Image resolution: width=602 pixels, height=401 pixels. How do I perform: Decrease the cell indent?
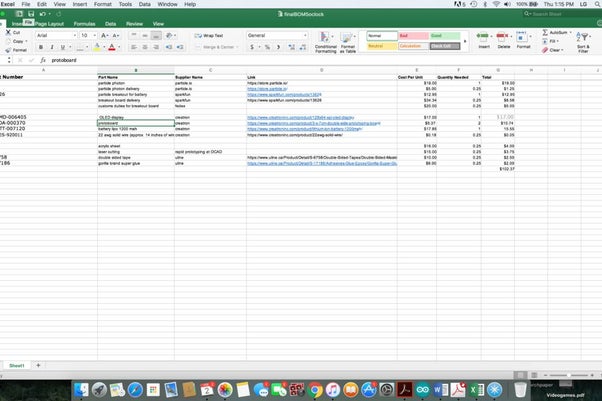coord(169,47)
